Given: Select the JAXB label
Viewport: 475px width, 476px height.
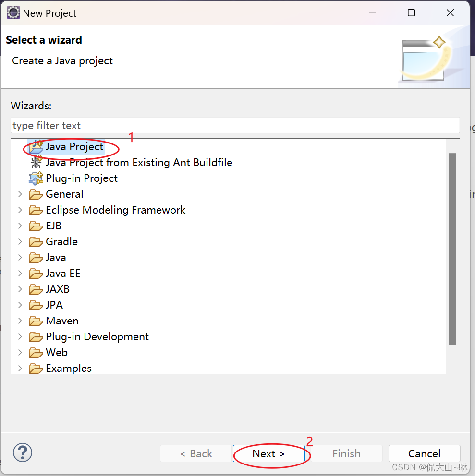Looking at the screenshot, I should pyautogui.click(x=58, y=289).
